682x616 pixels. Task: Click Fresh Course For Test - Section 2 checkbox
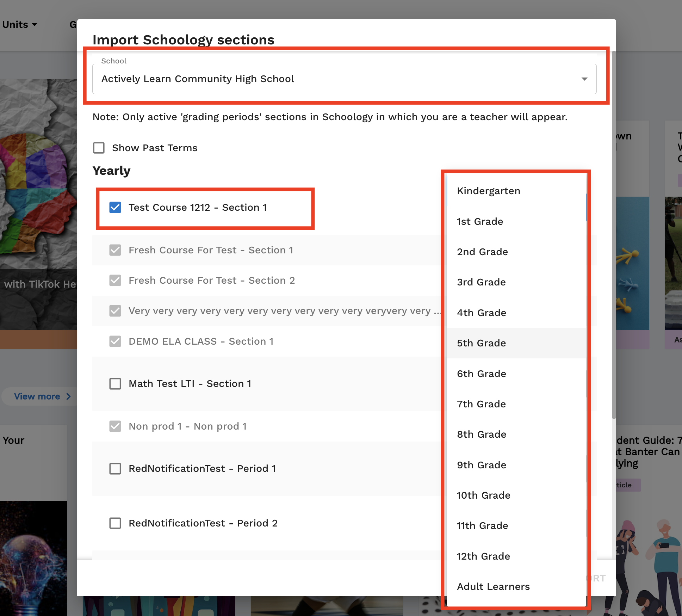(x=115, y=281)
